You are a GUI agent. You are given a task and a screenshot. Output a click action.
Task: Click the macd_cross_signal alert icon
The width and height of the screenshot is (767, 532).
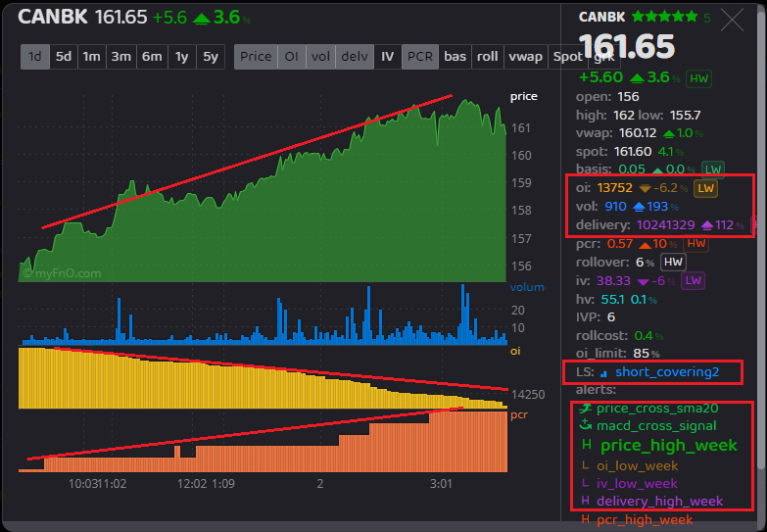pyautogui.click(x=585, y=425)
